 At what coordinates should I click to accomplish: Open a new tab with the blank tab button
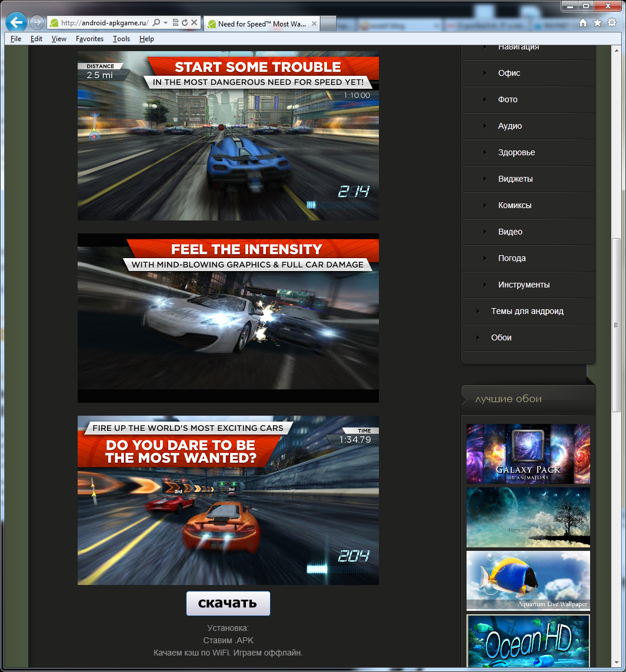pos(328,24)
